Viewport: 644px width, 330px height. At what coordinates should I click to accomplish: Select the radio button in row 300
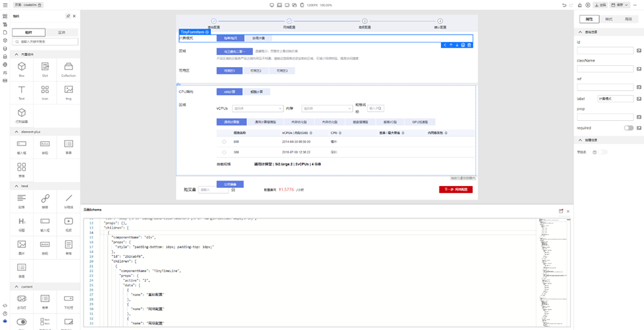coord(224,152)
